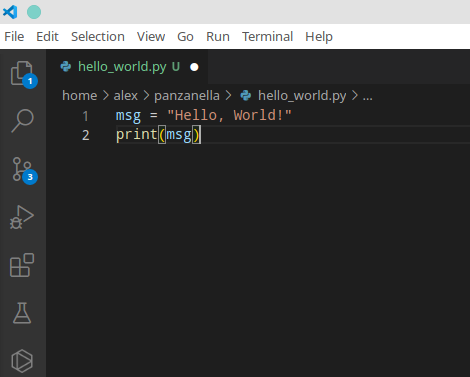This screenshot has height=377, width=470.
Task: Click the equals sign on line 1
Action: pyautogui.click(x=154, y=116)
